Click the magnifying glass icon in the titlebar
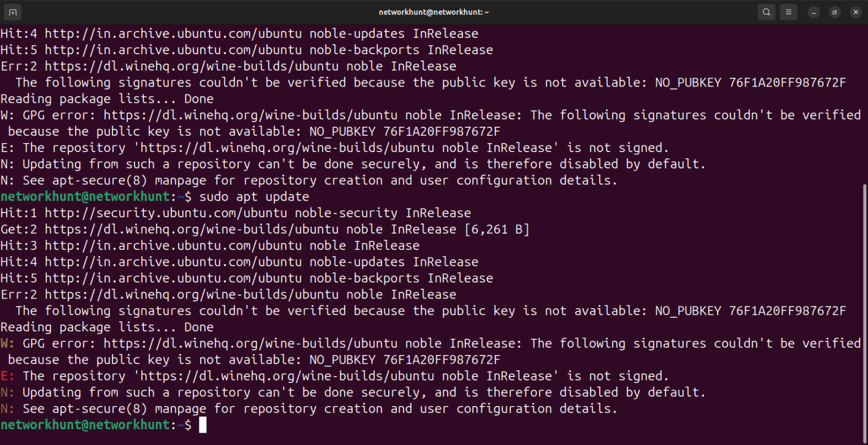 pyautogui.click(x=766, y=11)
